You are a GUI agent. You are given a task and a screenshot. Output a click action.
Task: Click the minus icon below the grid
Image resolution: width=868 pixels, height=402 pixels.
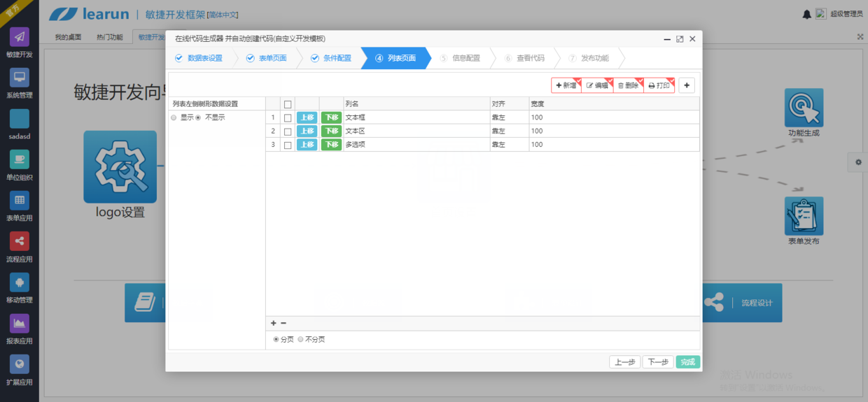pos(283,323)
